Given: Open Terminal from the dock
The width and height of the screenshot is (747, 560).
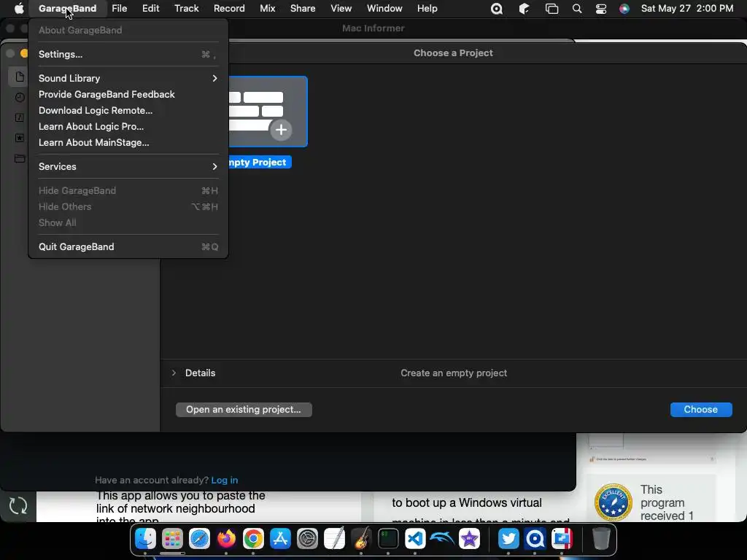Looking at the screenshot, I should [388, 539].
